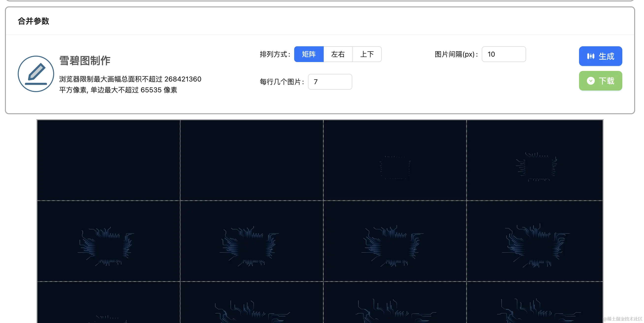Click the second-row last chip frame
The height and width of the screenshot is (323, 644).
(x=535, y=241)
